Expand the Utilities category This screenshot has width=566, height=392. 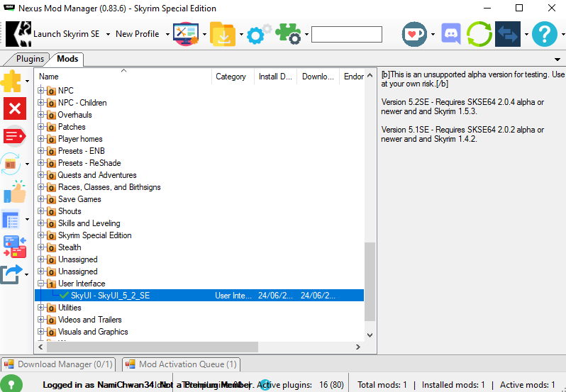(x=41, y=307)
